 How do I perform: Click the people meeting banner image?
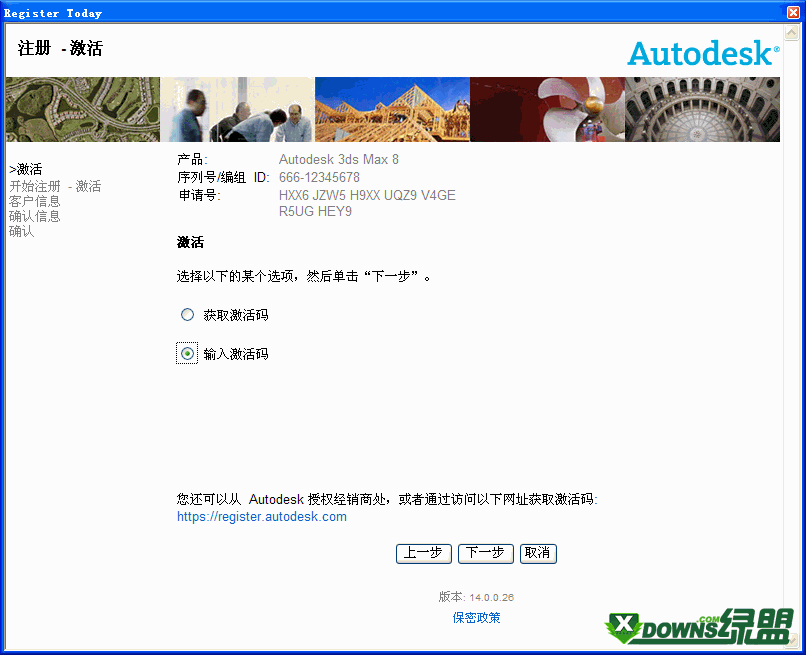pyautogui.click(x=237, y=110)
